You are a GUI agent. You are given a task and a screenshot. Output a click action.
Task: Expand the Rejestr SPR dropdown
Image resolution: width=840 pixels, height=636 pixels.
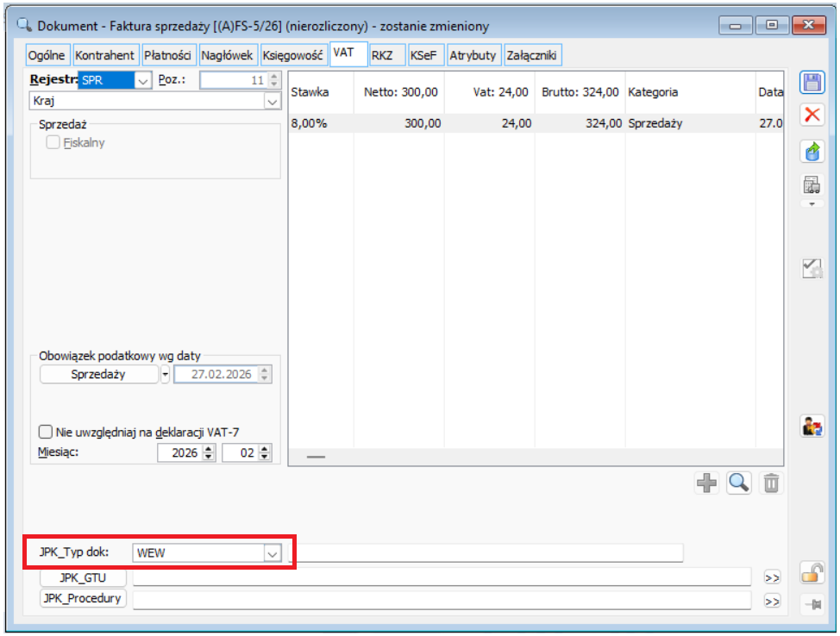click(142, 80)
